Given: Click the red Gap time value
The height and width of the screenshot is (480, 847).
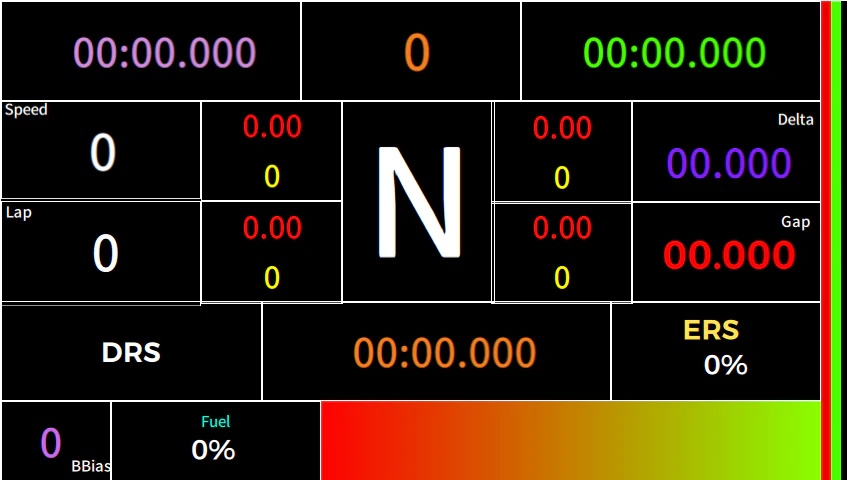Looking at the screenshot, I should 729,255.
